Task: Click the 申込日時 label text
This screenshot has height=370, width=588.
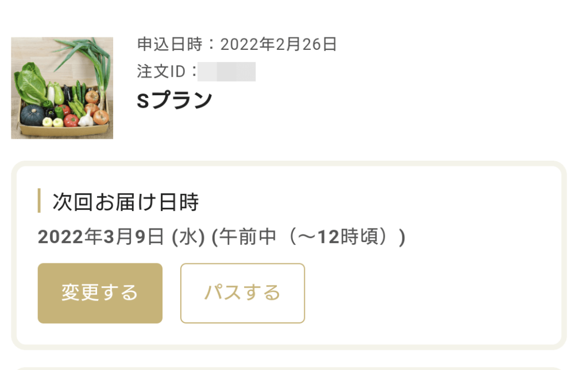Action: coord(170,44)
